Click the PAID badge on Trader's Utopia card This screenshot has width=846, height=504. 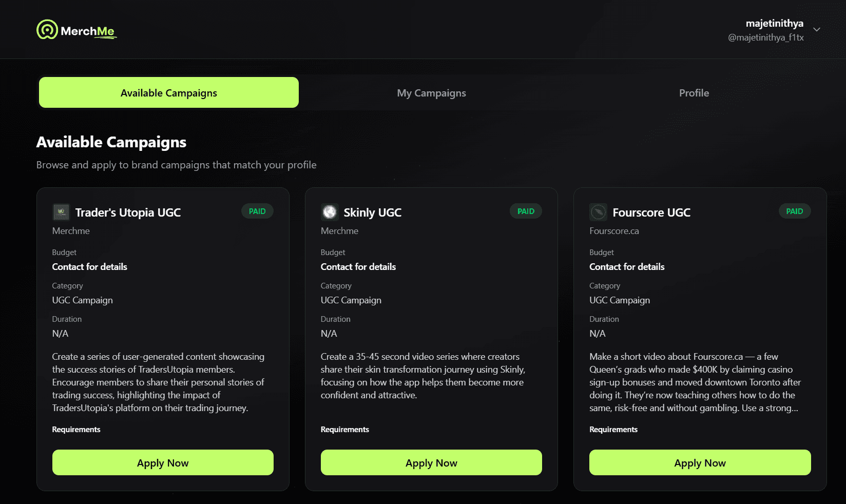point(257,211)
